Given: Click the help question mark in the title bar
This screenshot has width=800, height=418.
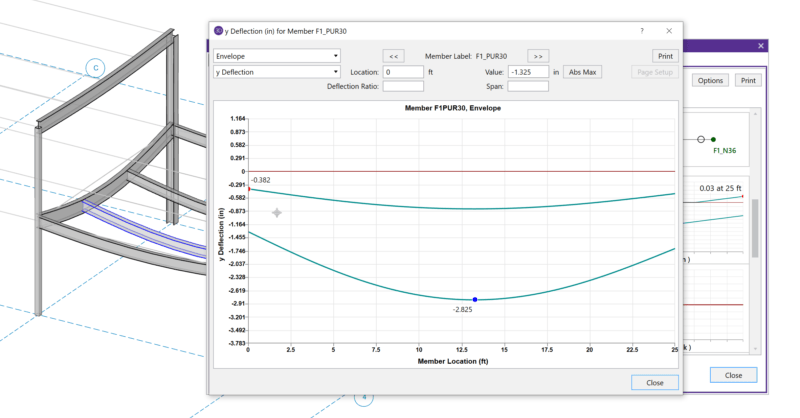Looking at the screenshot, I should [x=642, y=31].
